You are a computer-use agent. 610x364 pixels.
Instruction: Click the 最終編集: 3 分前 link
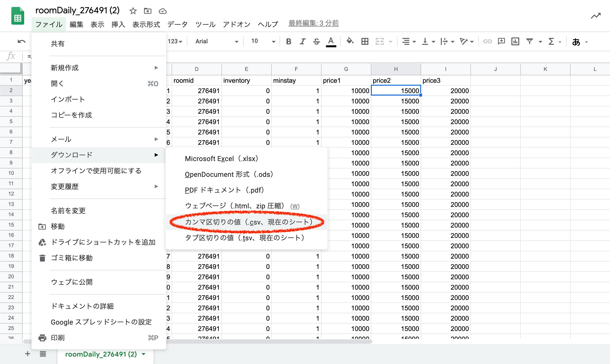click(x=313, y=23)
